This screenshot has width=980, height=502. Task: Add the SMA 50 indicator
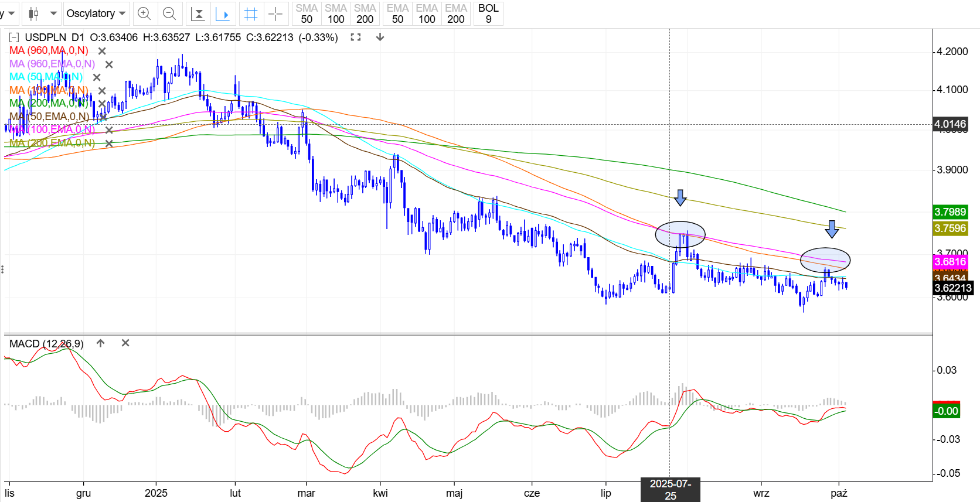point(307,13)
